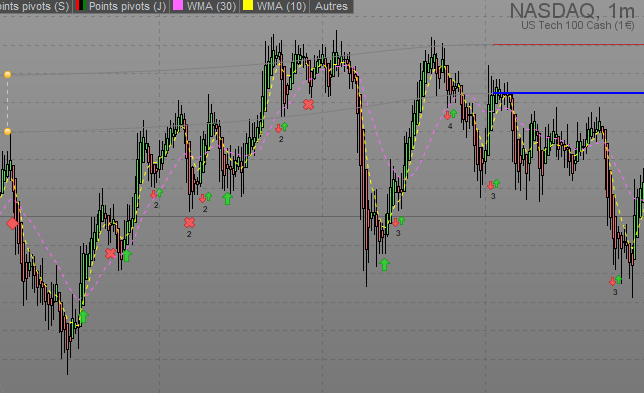Screen dimensions: 644x393
Task: Select the trade arrow marker labeled 4
Action: click(450, 115)
